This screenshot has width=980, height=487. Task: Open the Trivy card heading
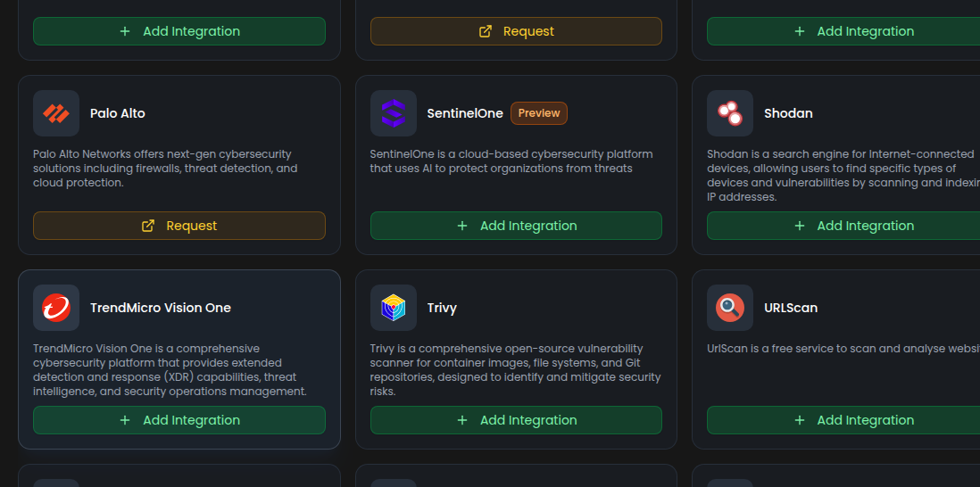coord(442,308)
